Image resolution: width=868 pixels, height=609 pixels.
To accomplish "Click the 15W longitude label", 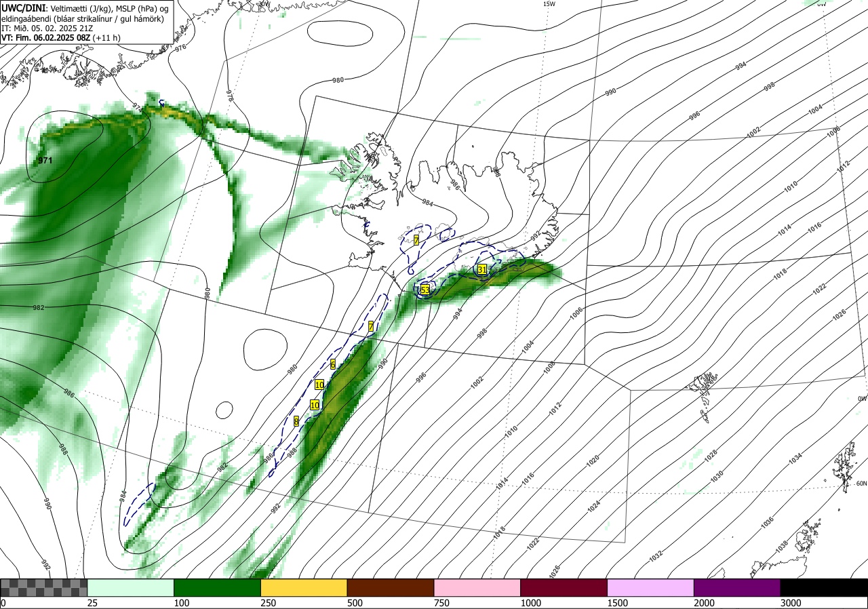I will [549, 4].
